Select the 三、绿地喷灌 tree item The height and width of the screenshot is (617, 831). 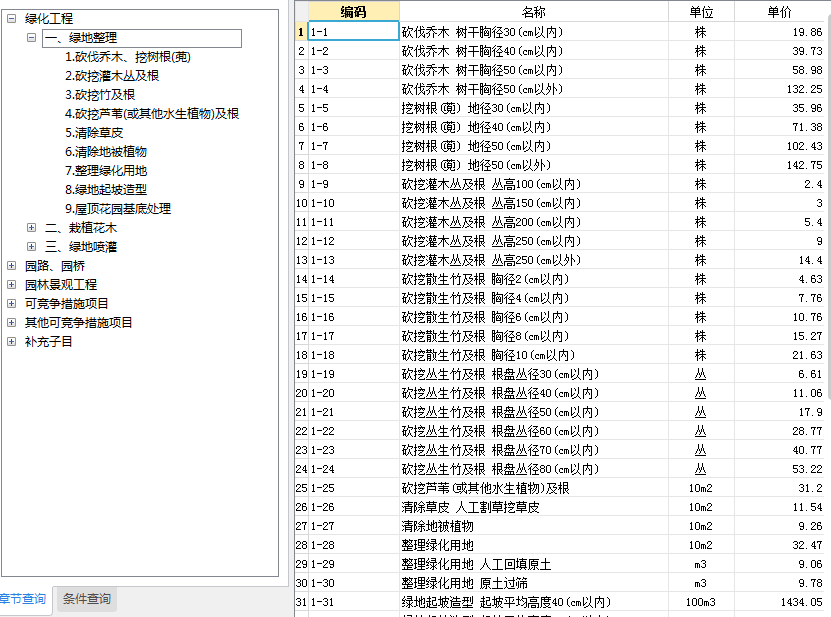pyautogui.click(x=81, y=247)
